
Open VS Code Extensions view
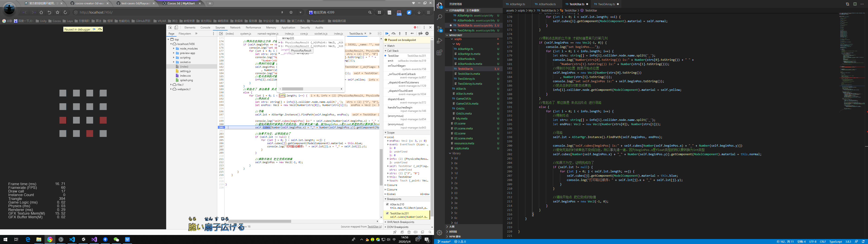(439, 53)
